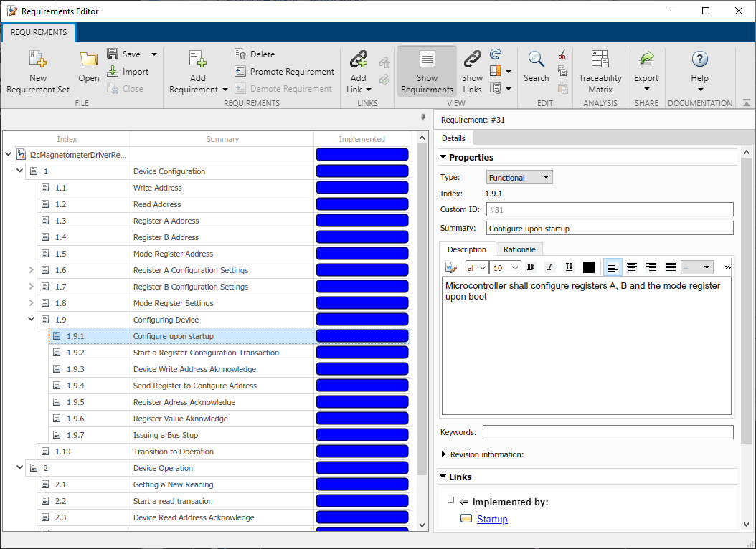
Task: Click the Search magnifier icon
Action: click(x=536, y=60)
